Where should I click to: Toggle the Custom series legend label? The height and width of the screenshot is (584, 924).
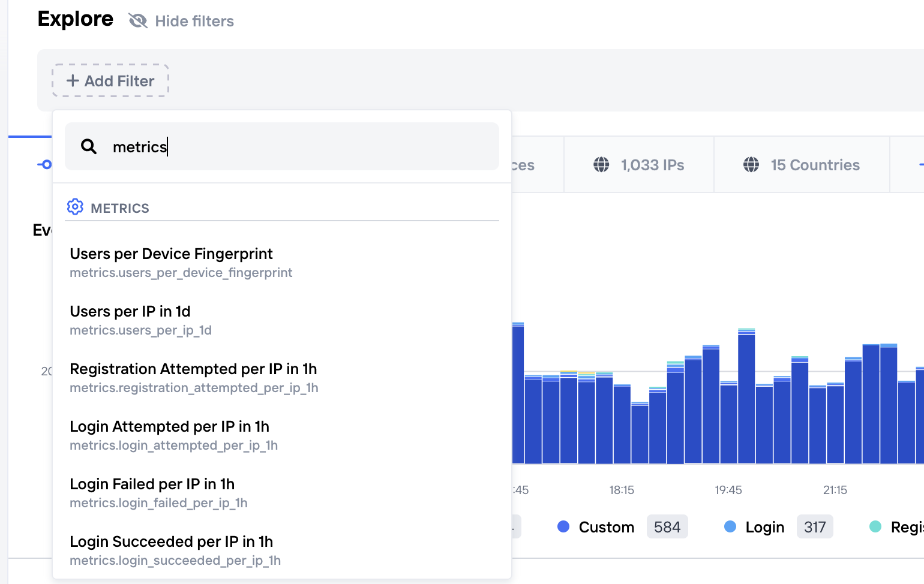tap(607, 527)
